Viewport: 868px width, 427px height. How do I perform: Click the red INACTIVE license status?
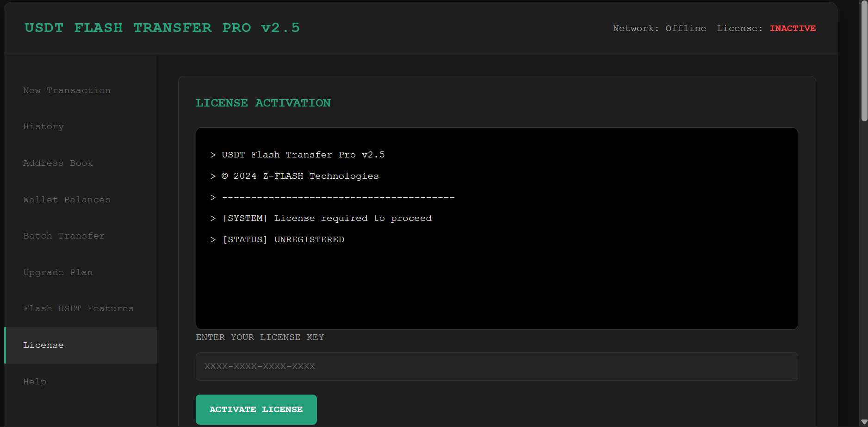tap(792, 28)
